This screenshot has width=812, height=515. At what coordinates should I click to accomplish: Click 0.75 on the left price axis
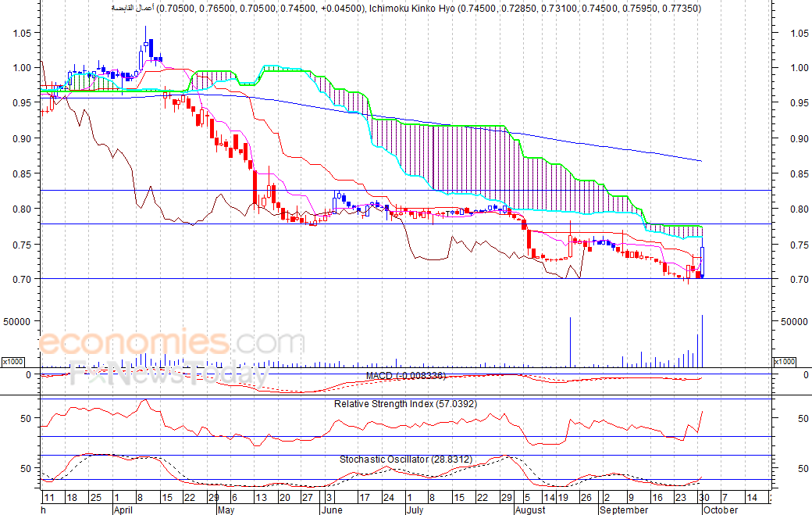[x=22, y=244]
